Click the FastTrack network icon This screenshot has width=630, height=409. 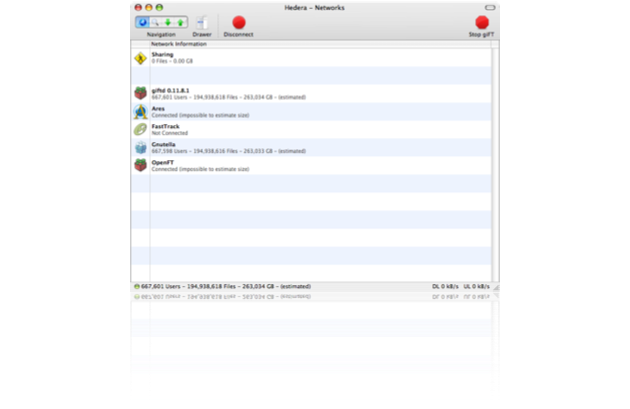click(140, 129)
